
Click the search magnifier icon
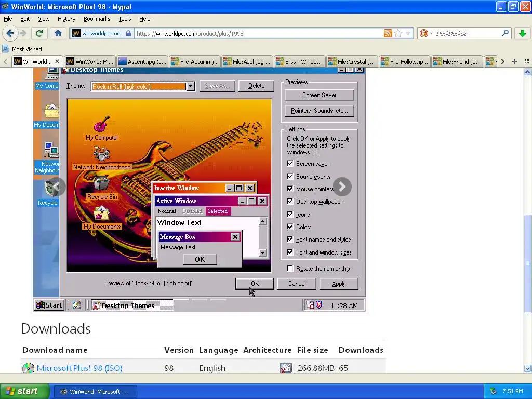[x=505, y=33]
